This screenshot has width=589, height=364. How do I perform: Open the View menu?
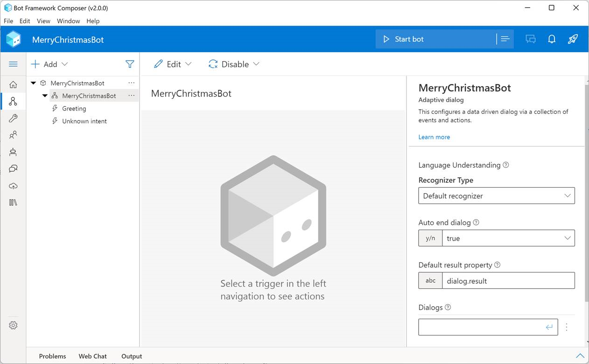click(x=43, y=21)
